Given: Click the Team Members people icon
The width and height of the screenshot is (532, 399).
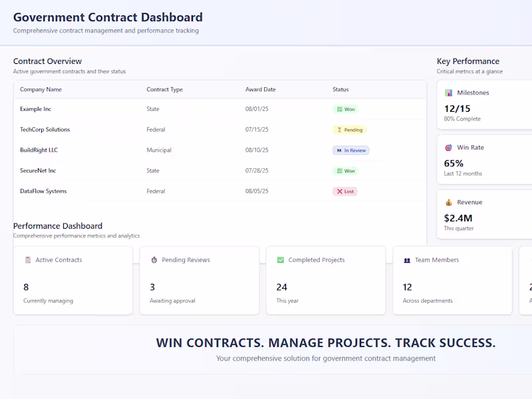Looking at the screenshot, I should click(407, 260).
